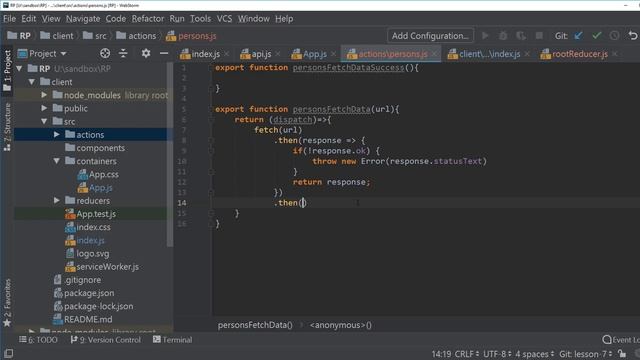Screen dimensions: 640x360
Task: Expand the public folder
Action: [x=44, y=108]
